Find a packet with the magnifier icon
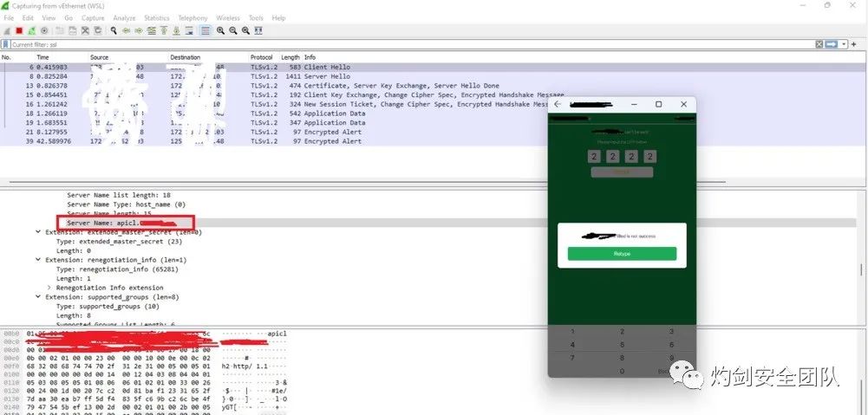The image size is (868, 415). pyautogui.click(x=114, y=31)
